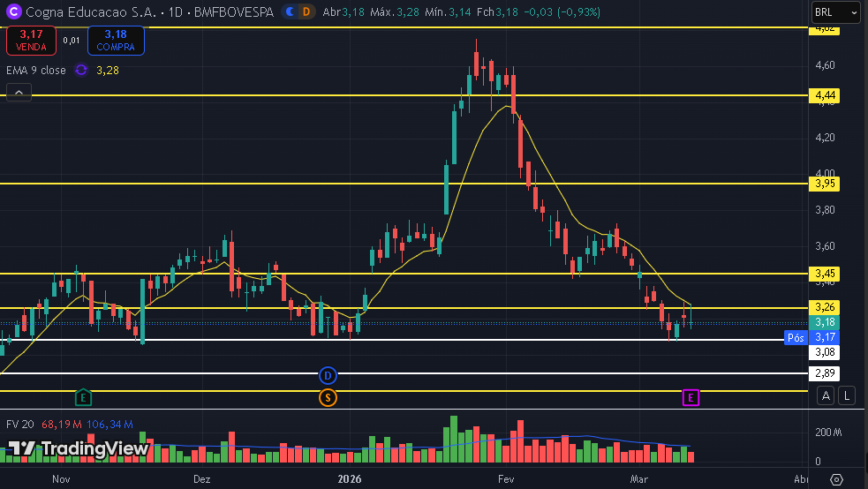The width and height of the screenshot is (868, 489).
Task: Click the Fch3,18 closing value
Action: [x=497, y=12]
